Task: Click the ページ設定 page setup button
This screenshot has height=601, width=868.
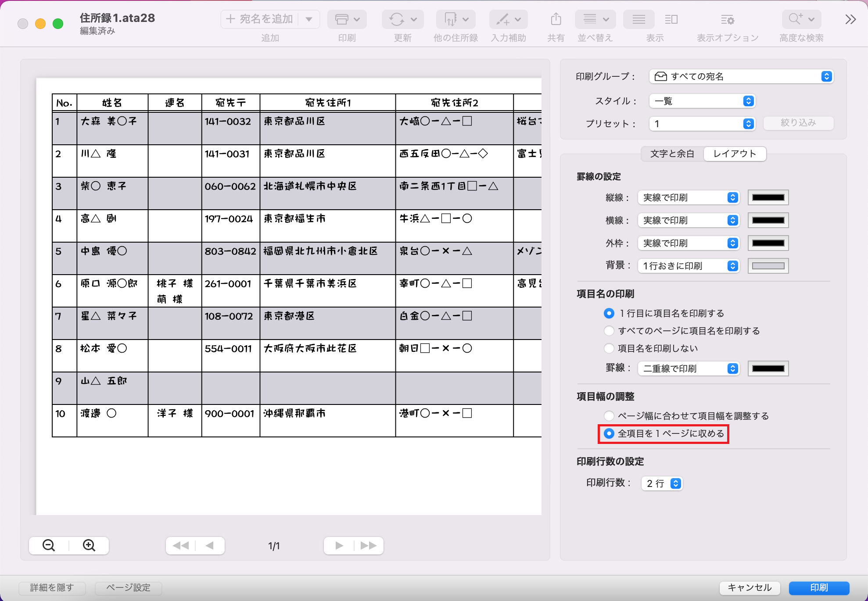Action: pos(128,587)
